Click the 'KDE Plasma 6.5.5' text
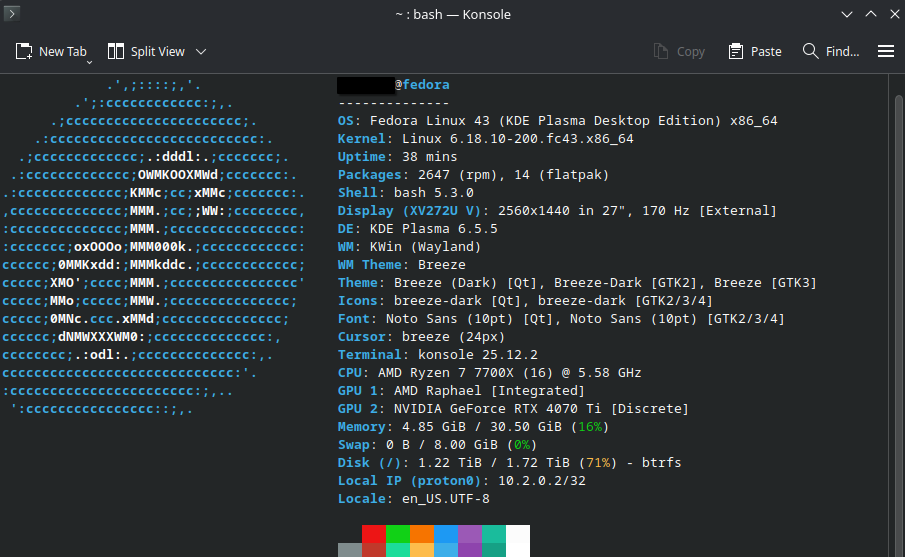905x557 pixels. coord(433,229)
